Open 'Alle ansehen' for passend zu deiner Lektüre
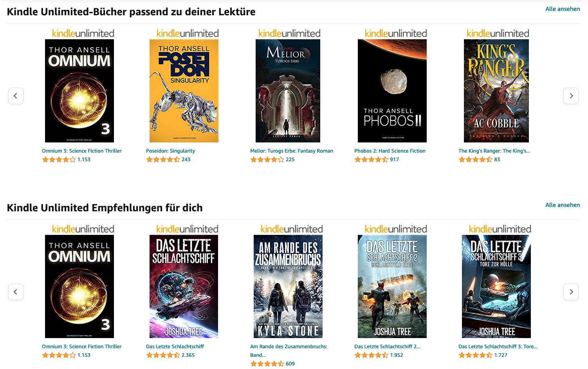The image size is (588, 369). 563,9
